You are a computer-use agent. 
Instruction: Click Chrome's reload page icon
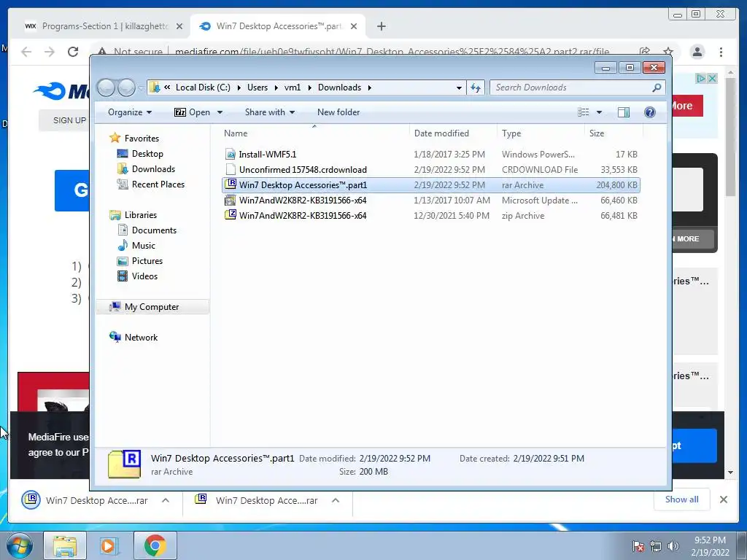[x=72, y=52]
